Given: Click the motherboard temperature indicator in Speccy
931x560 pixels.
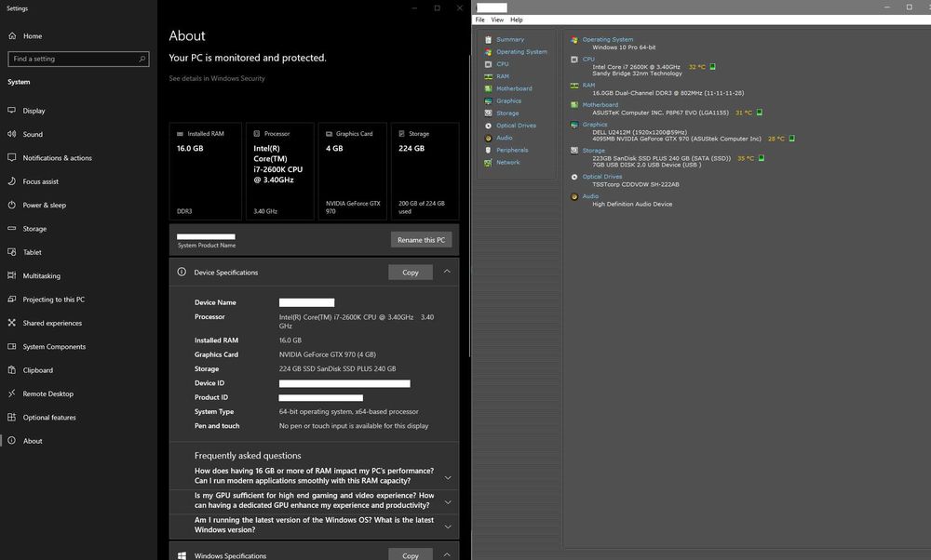Looking at the screenshot, I should pyautogui.click(x=759, y=113).
